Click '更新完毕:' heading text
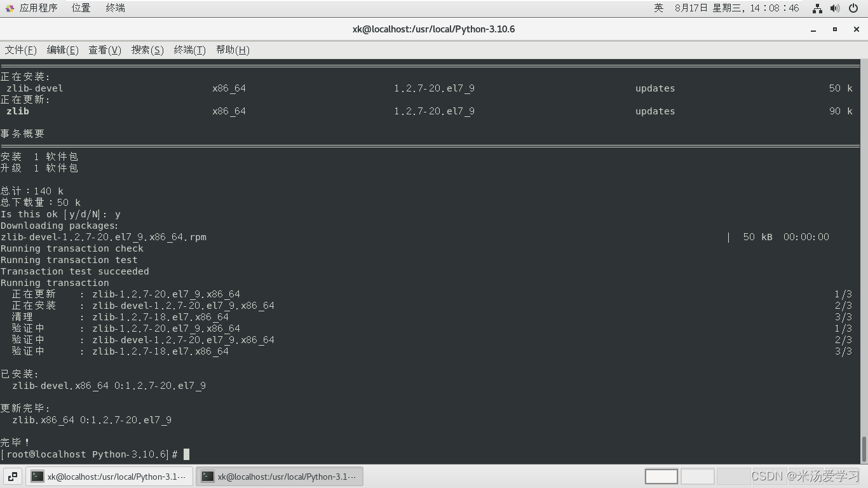Viewport: 868px width, 488px height. [x=25, y=409]
